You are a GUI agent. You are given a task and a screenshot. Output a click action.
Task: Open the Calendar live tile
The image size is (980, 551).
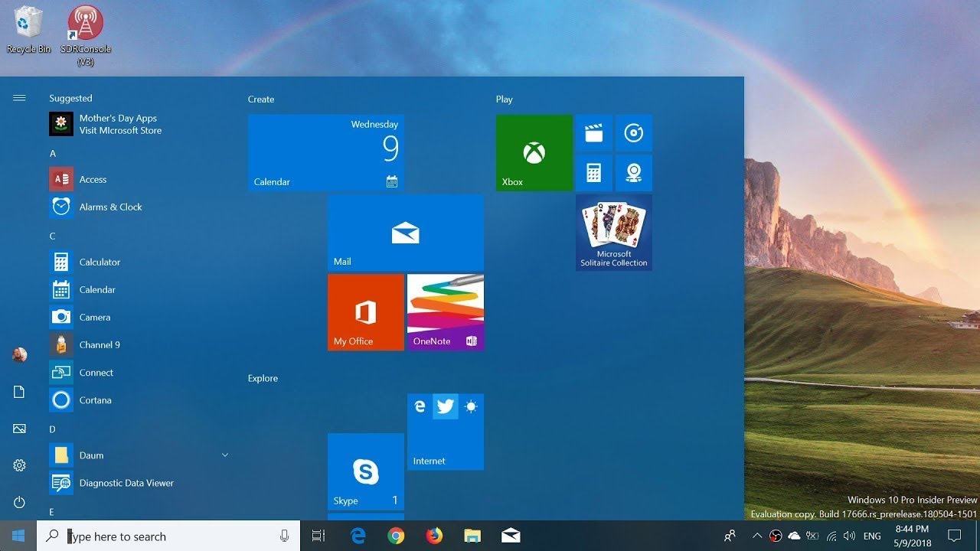pyautogui.click(x=326, y=153)
